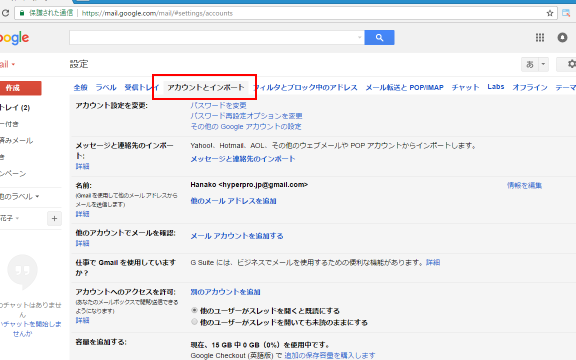The width and height of the screenshot is (576, 360).
Task: Click the extension icon beside the star
Action: point(566,13)
